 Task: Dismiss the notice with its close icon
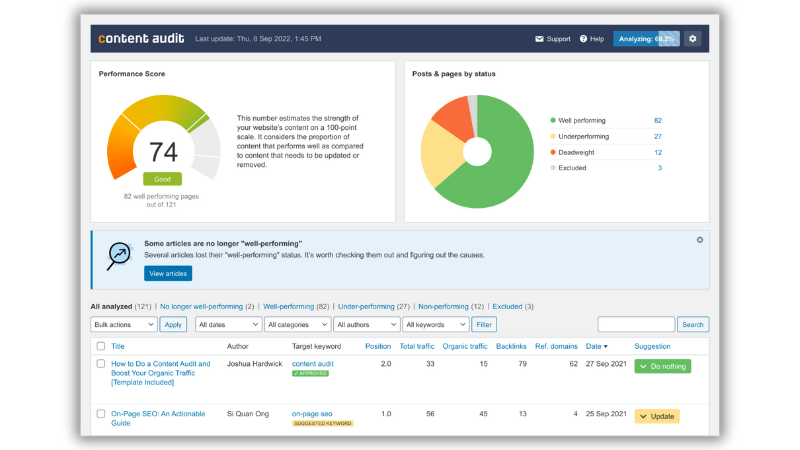[x=699, y=240]
